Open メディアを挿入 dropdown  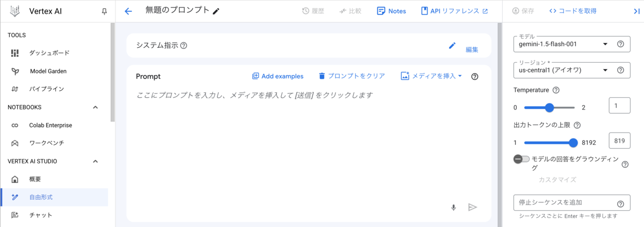click(431, 76)
